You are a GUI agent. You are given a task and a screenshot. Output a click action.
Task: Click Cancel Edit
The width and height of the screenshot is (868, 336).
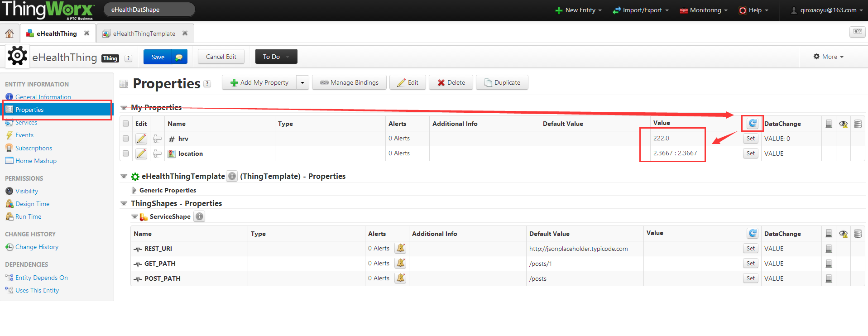[221, 57]
